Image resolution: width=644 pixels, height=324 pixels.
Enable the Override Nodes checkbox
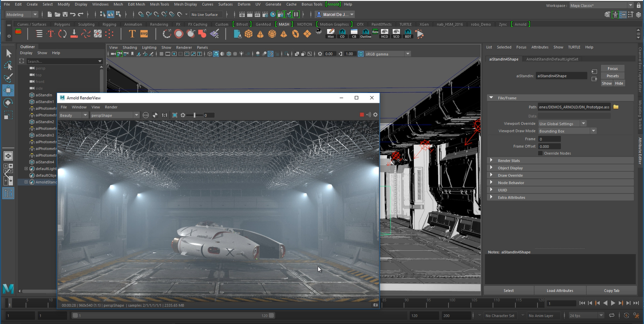[x=540, y=153]
